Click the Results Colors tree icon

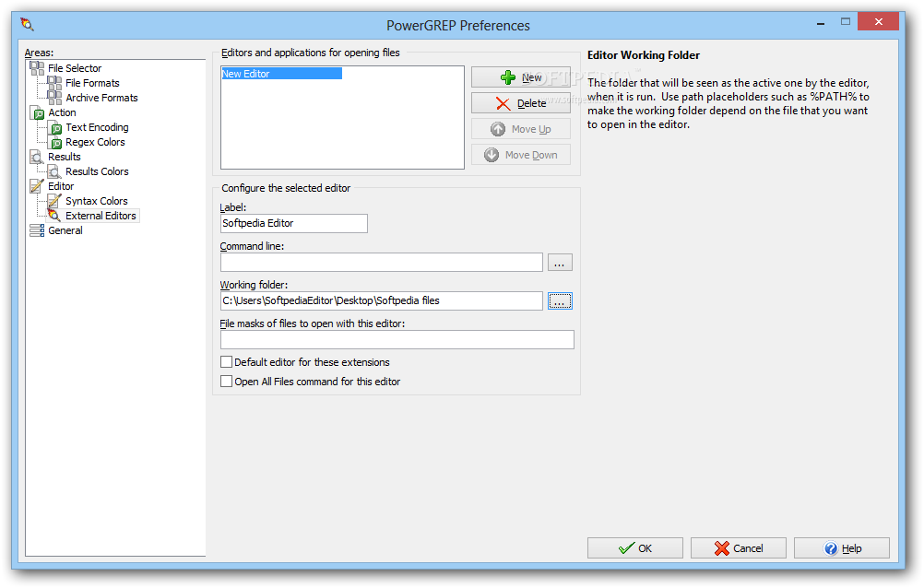pyautogui.click(x=54, y=171)
